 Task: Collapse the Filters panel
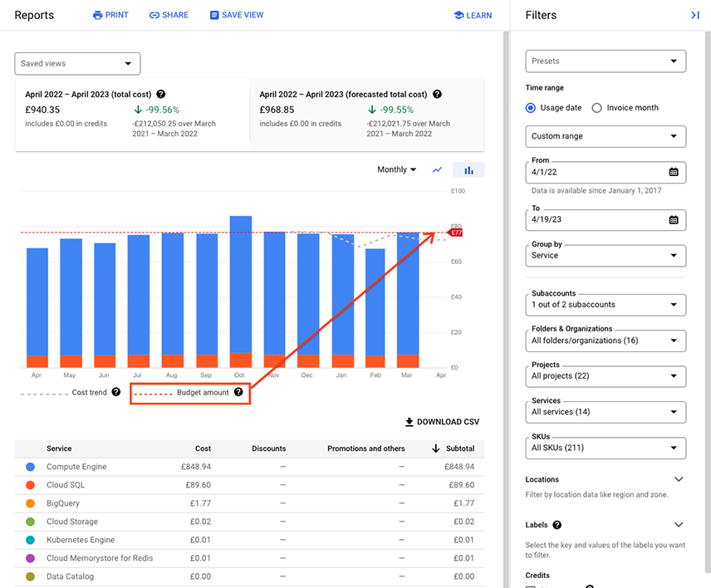696,15
